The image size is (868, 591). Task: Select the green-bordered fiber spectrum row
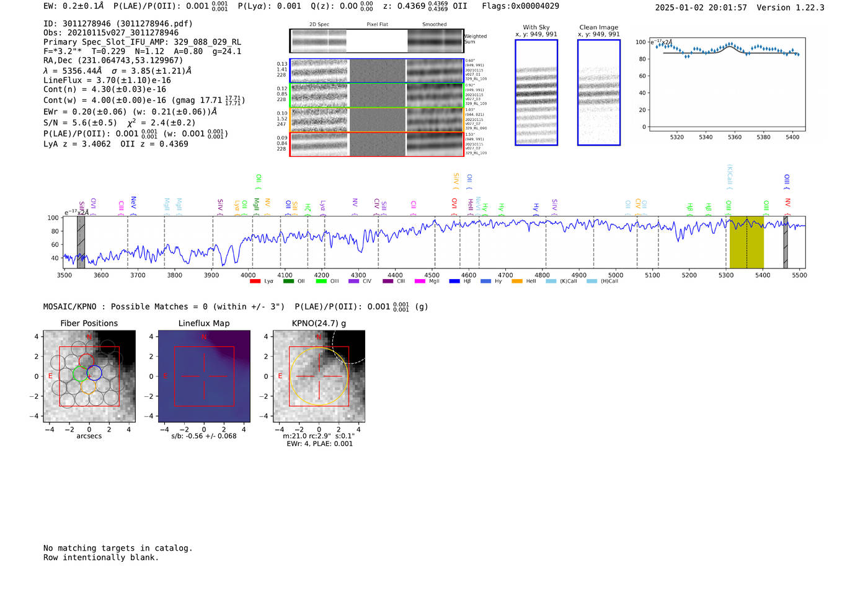pyautogui.click(x=376, y=96)
